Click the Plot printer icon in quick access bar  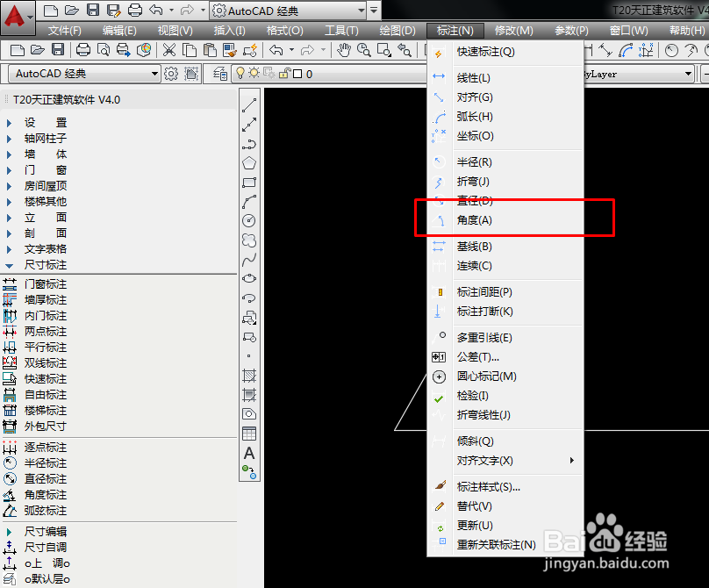(135, 10)
